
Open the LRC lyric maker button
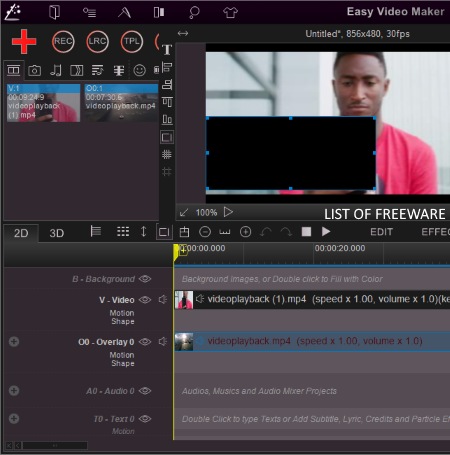(x=97, y=41)
